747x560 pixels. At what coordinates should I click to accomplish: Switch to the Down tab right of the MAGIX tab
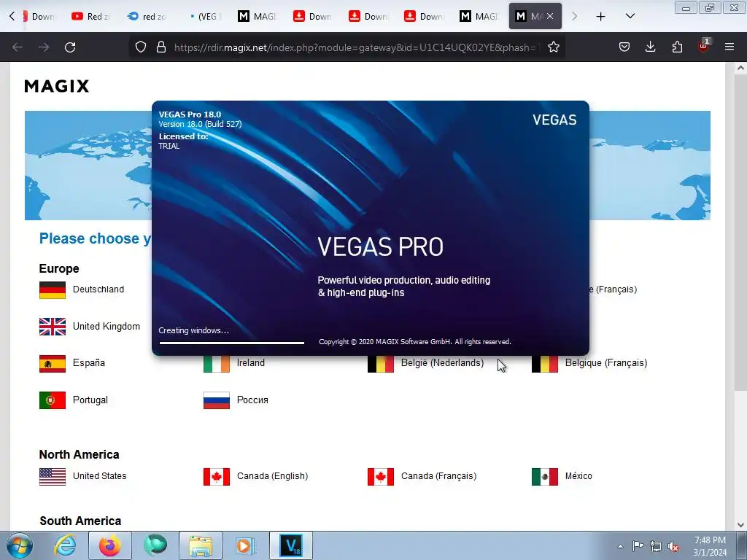tap(312, 16)
